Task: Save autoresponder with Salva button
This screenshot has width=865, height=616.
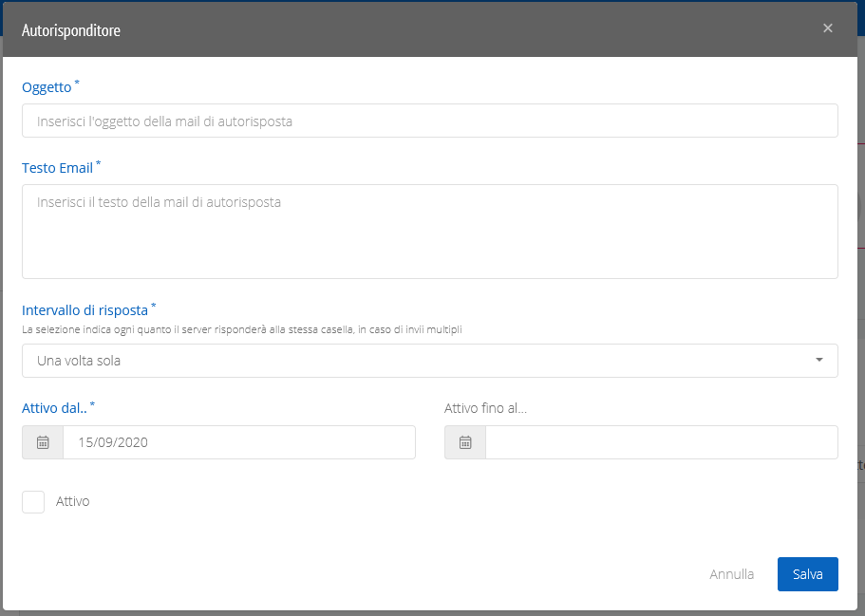Action: [808, 574]
